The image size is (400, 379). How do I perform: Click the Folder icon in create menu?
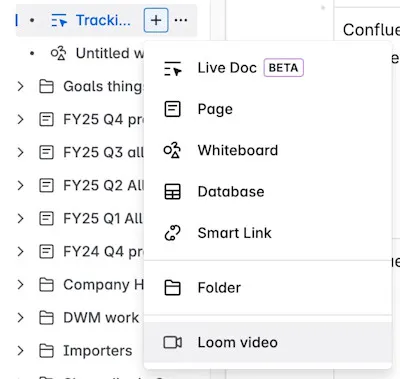[173, 288]
